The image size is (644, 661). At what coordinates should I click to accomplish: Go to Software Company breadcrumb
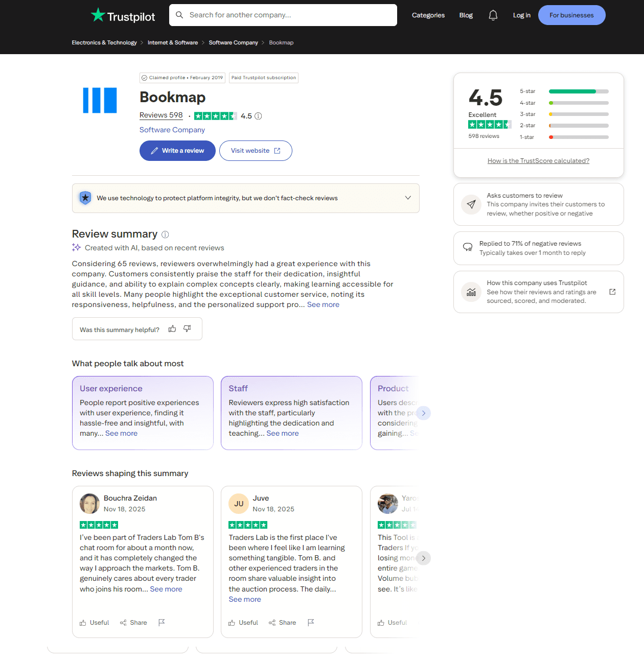coord(234,42)
